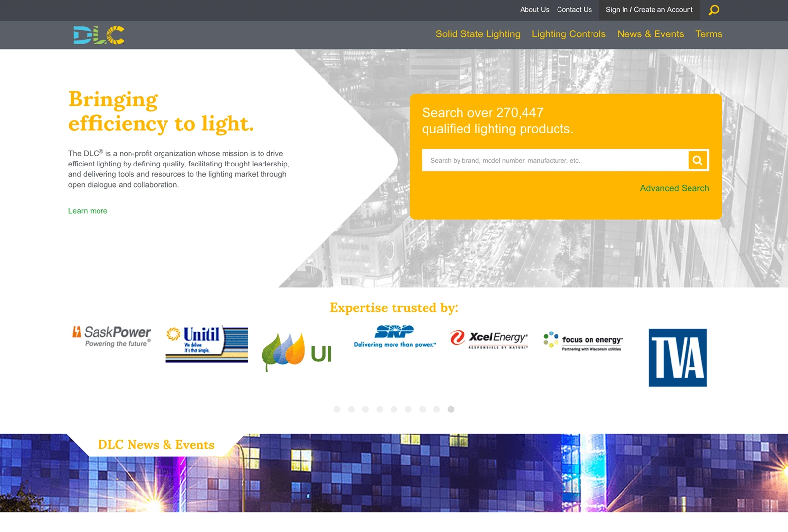Viewport: 788px width, 532px height.
Task: Select seventh carousel pagination dot
Action: coord(423,409)
